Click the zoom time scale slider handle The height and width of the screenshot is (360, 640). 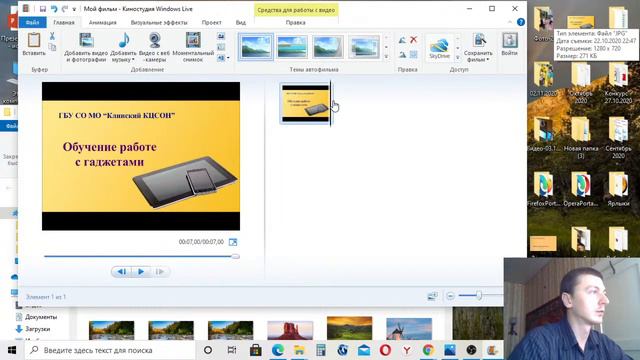point(479,295)
